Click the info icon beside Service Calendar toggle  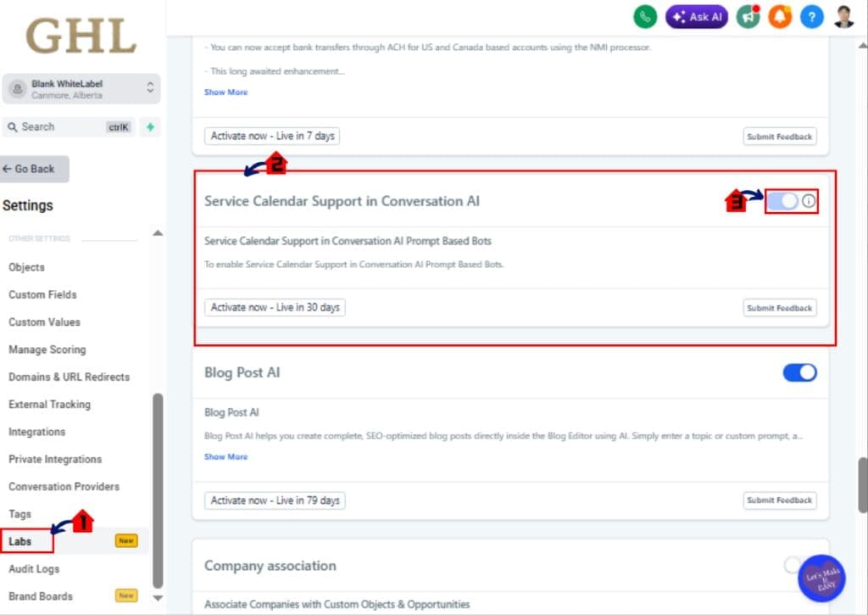(x=810, y=202)
